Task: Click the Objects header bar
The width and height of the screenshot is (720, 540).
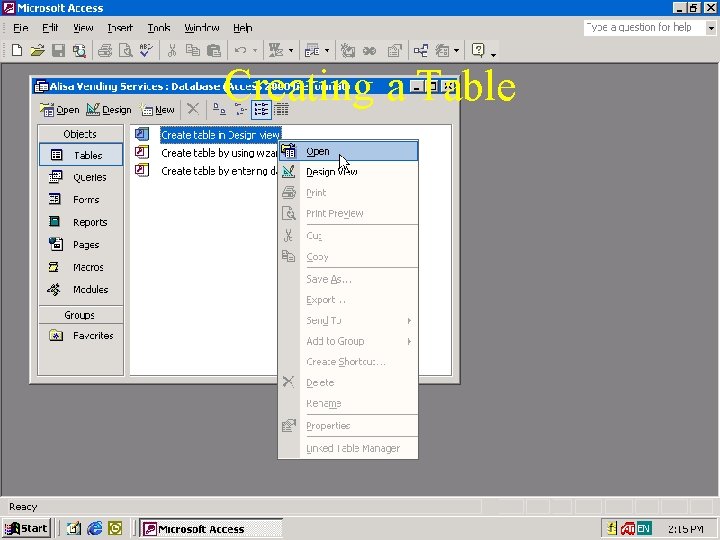Action: (81, 134)
